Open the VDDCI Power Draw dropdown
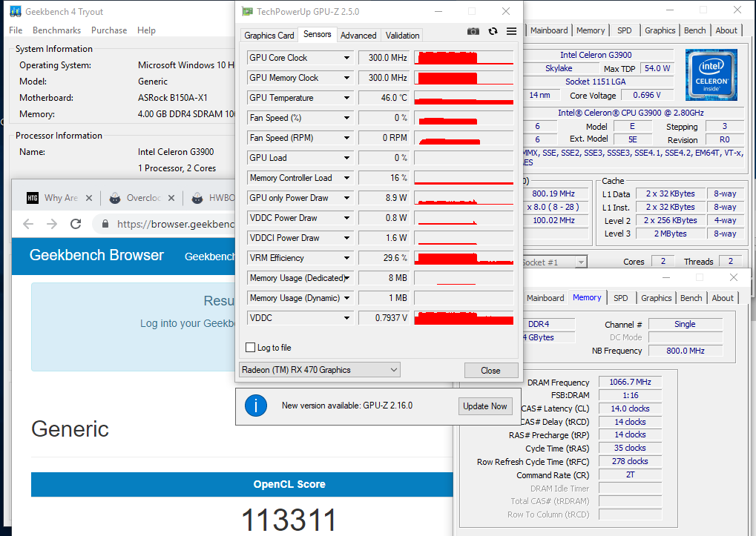This screenshot has width=756, height=536. click(346, 238)
